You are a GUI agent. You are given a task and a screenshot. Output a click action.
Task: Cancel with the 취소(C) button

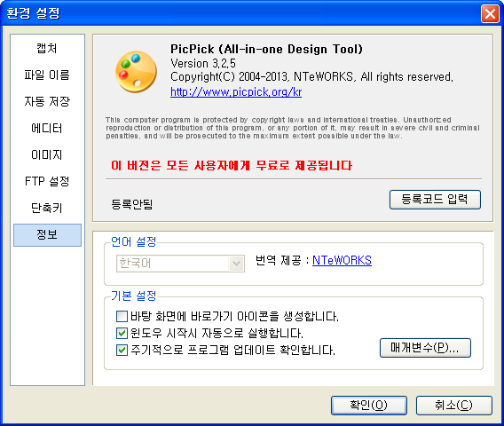coord(454,406)
